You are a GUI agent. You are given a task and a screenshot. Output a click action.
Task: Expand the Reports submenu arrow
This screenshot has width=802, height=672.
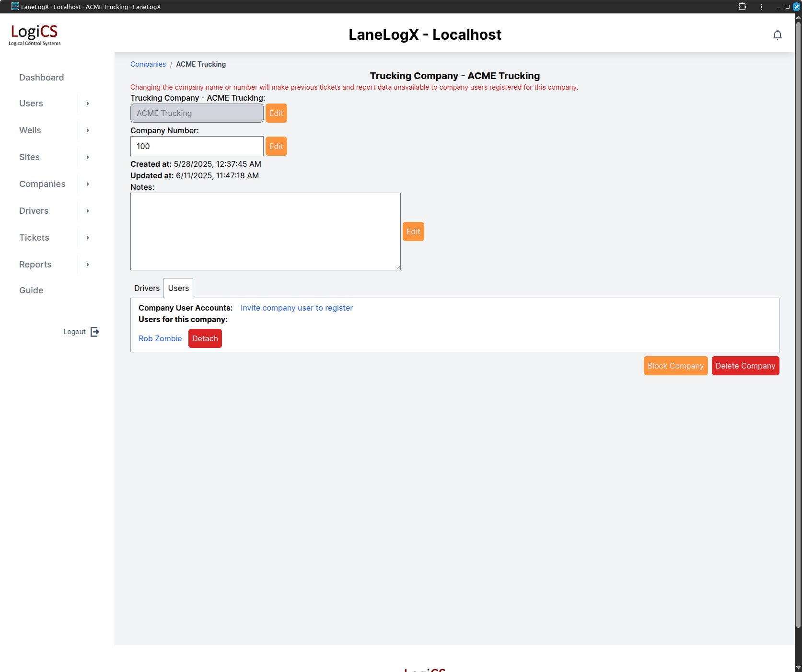click(88, 265)
